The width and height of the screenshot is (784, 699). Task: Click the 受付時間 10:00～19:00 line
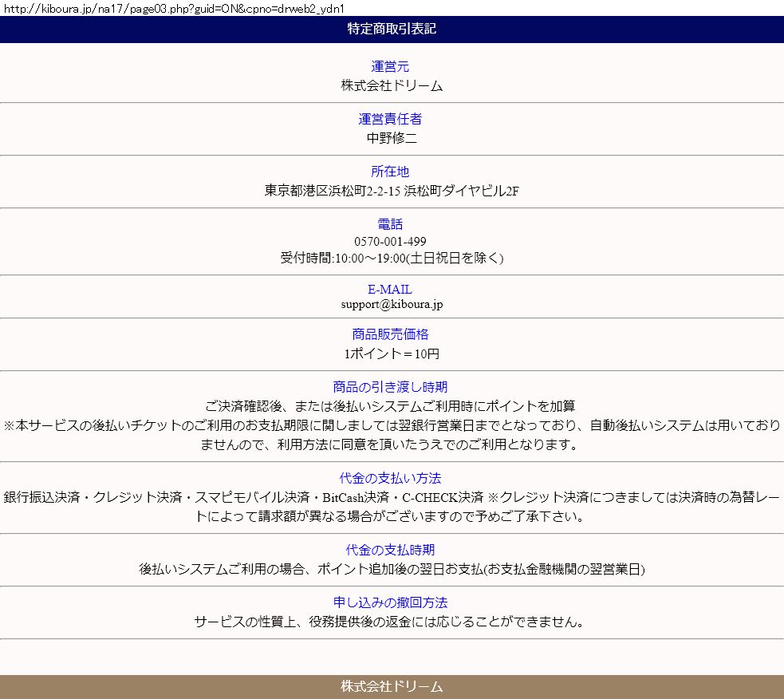392,258
